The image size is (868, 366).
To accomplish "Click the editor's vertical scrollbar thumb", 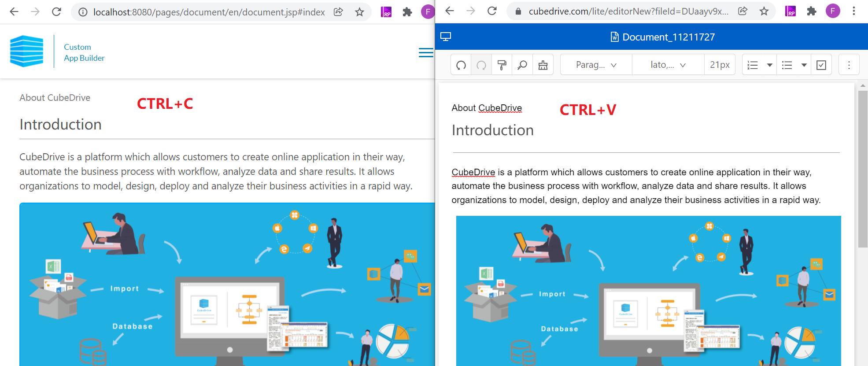I will 863,169.
